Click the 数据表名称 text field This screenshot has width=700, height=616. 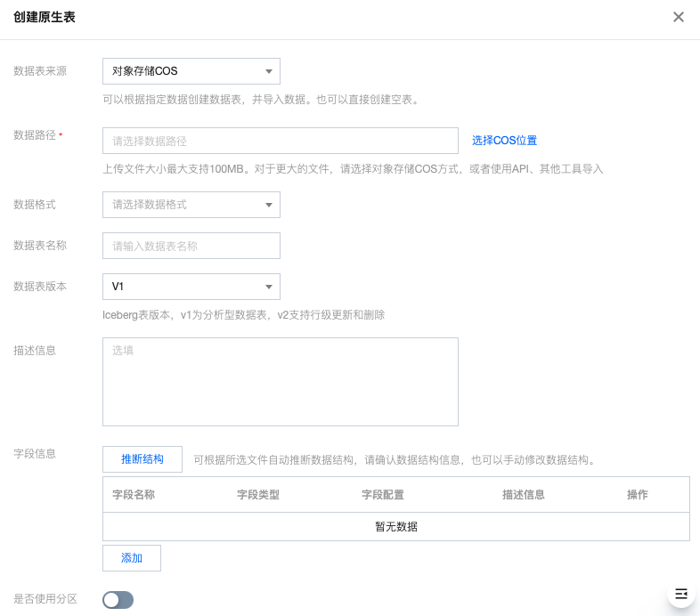tap(191, 246)
